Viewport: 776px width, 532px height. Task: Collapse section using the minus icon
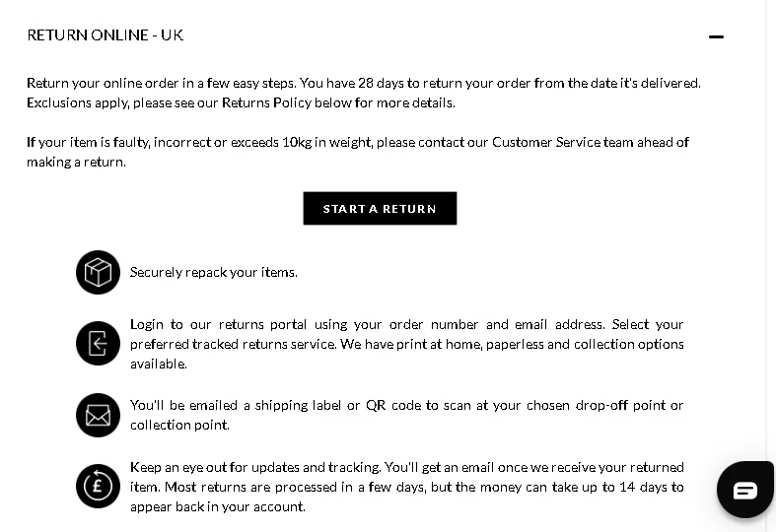coord(716,36)
